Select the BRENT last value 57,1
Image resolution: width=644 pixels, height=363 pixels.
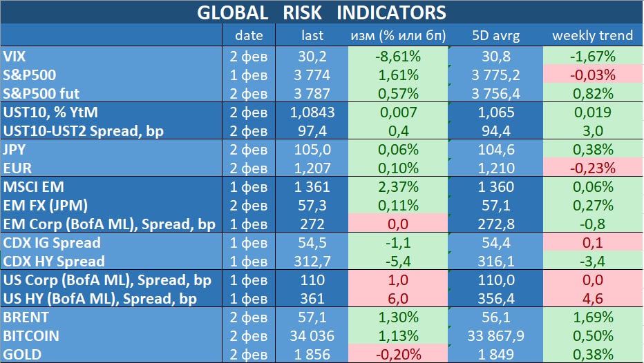tap(312, 317)
